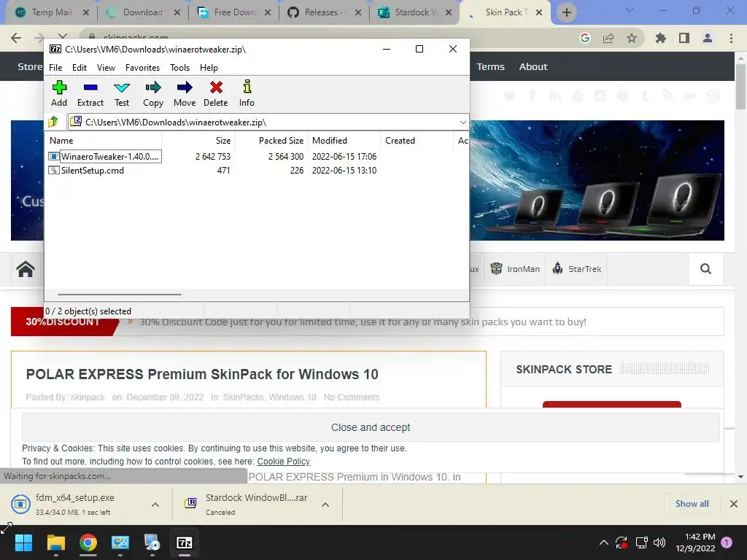Open Chrome from the taskbar

tap(88, 542)
